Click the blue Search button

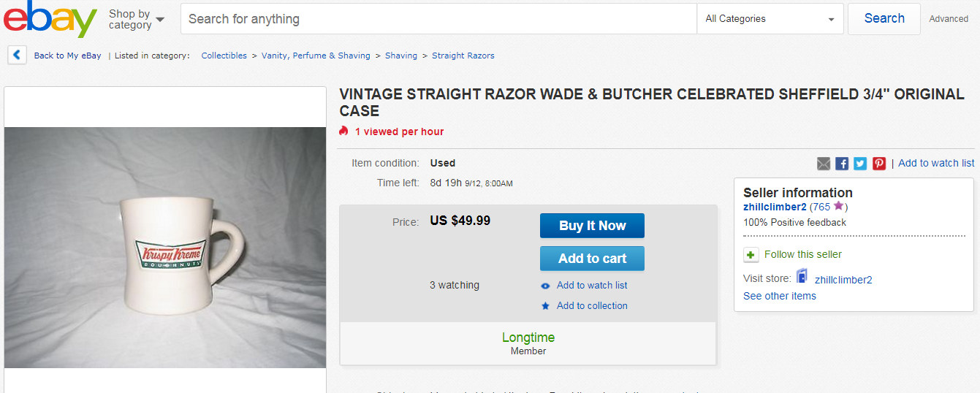(x=884, y=19)
